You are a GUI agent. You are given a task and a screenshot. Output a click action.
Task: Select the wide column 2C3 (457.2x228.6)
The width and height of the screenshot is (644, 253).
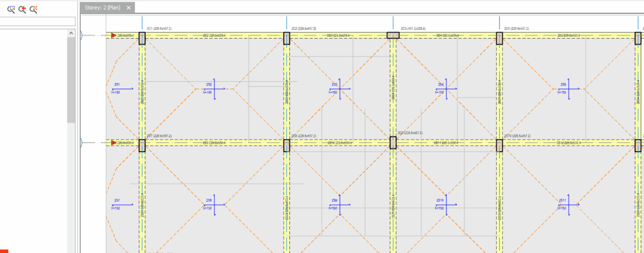click(x=393, y=35)
